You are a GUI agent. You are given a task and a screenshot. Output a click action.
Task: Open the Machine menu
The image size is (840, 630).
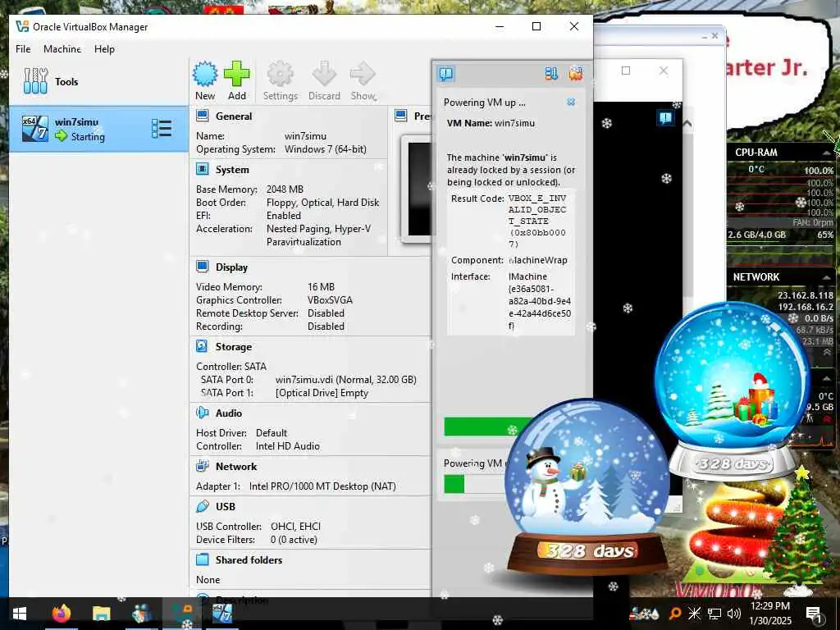pos(62,48)
